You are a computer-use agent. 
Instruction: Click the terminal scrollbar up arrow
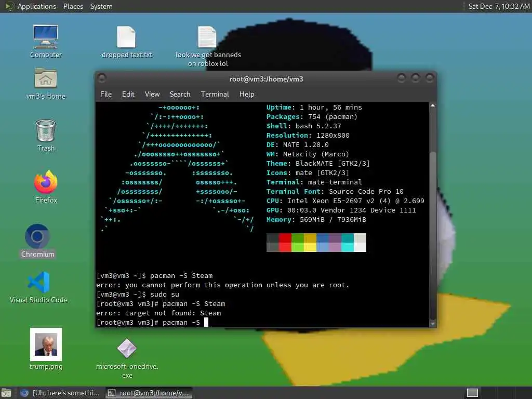point(433,106)
